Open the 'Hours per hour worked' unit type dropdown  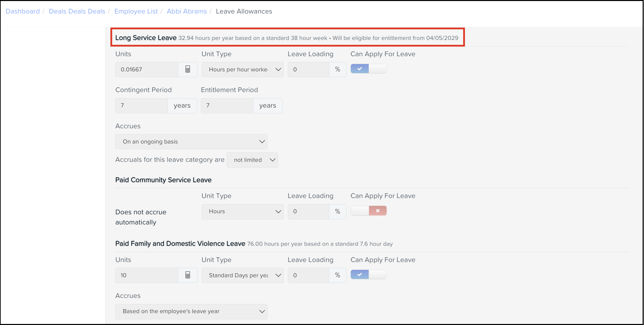click(x=243, y=69)
